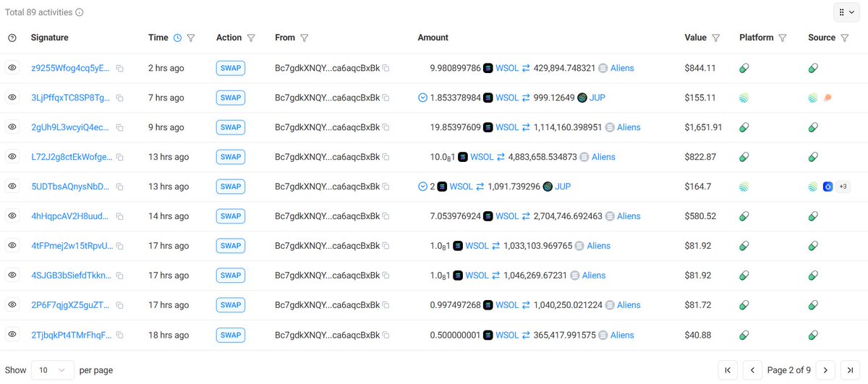Screen dimensions: 868x384
Task: Copy From address in 9 hrs ago row
Action: tap(386, 127)
